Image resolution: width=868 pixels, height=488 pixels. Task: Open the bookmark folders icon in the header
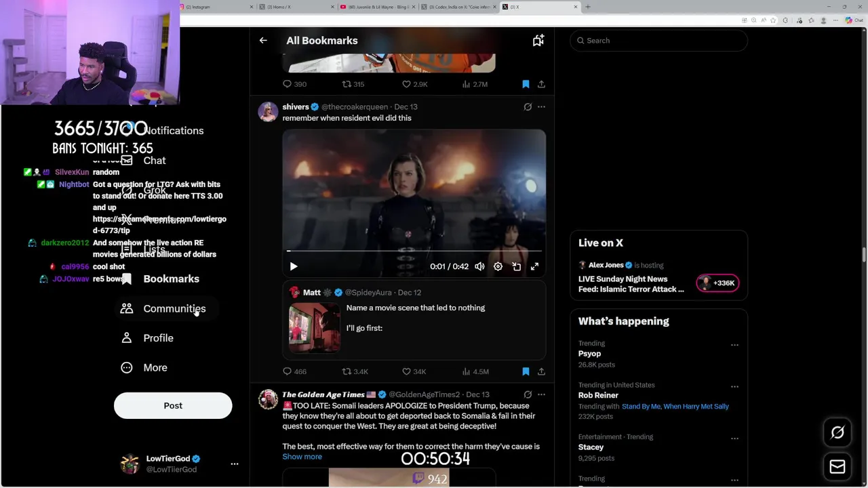538,41
